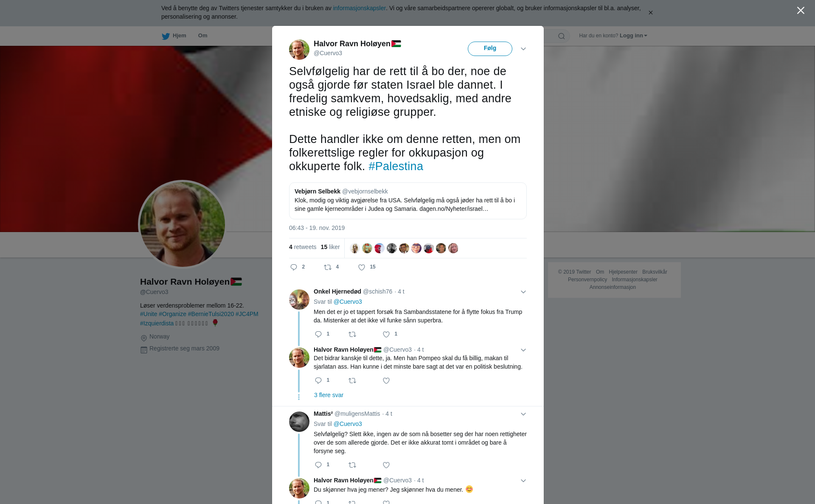Dismiss the cookie notice banner
The height and width of the screenshot is (504, 815).
(650, 13)
